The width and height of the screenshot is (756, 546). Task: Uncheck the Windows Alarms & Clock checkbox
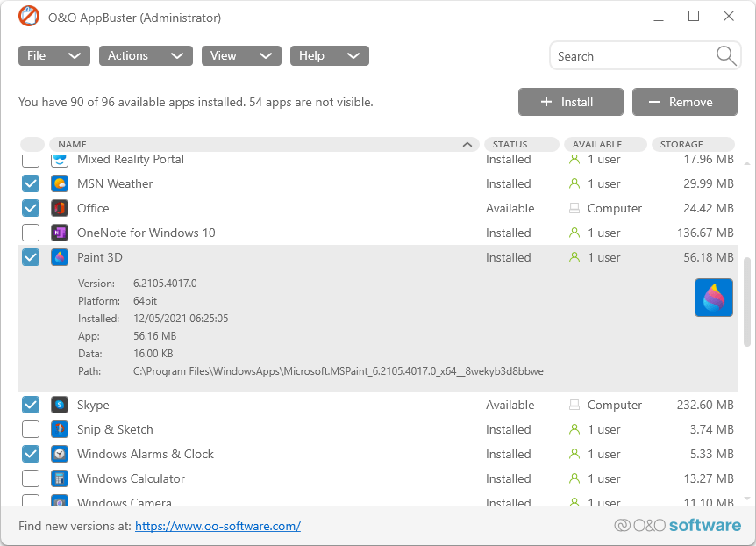[31, 454]
